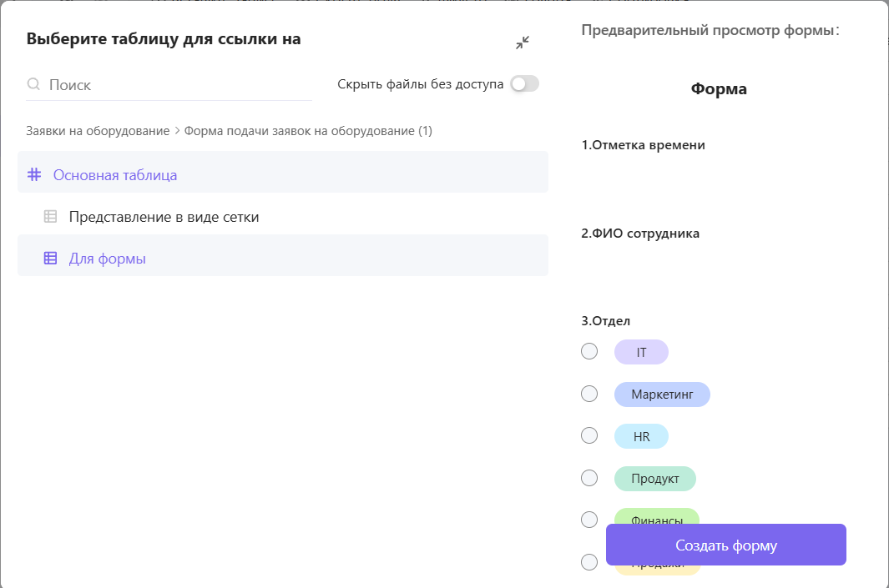Open Заявки на оборудование breadcrumb
The image size is (889, 588).
[98, 131]
